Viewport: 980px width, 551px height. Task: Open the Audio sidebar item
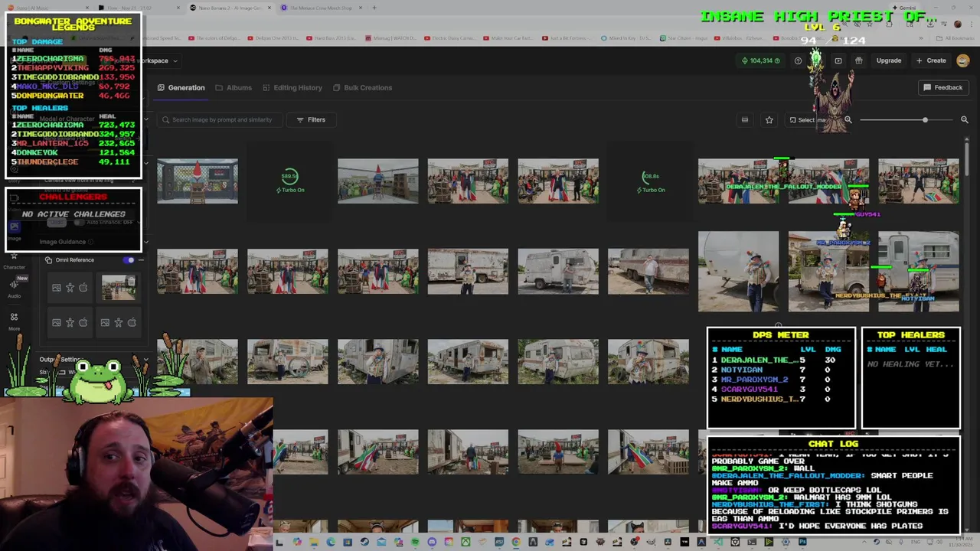14,289
